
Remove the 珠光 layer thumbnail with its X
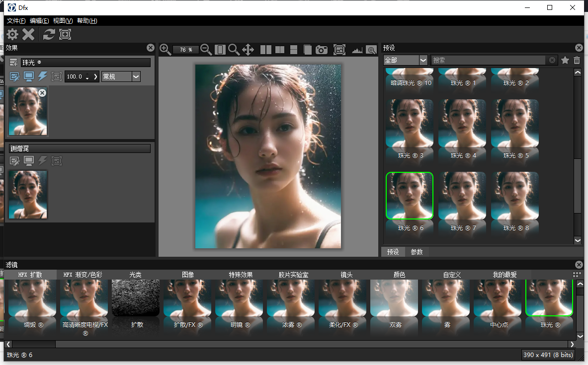tap(42, 92)
